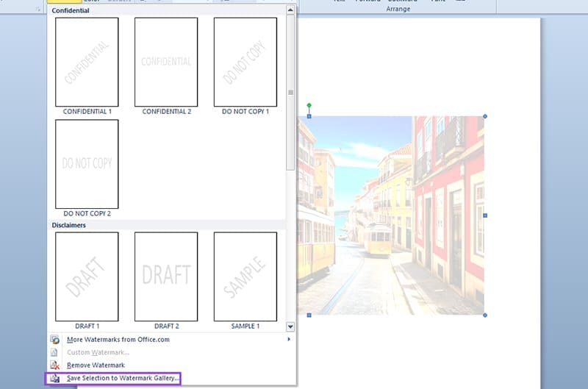The width and height of the screenshot is (588, 389).
Task: Select the DRAFT 1 diagonal watermark
Action: pyautogui.click(x=87, y=276)
